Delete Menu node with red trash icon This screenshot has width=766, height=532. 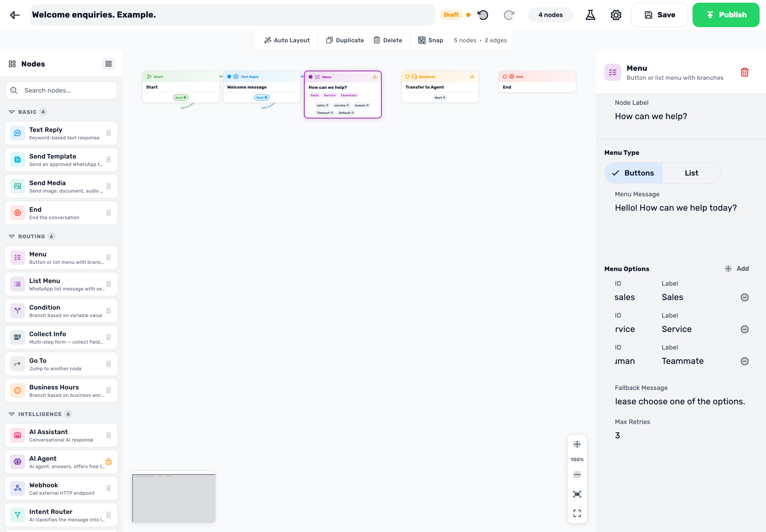744,72
